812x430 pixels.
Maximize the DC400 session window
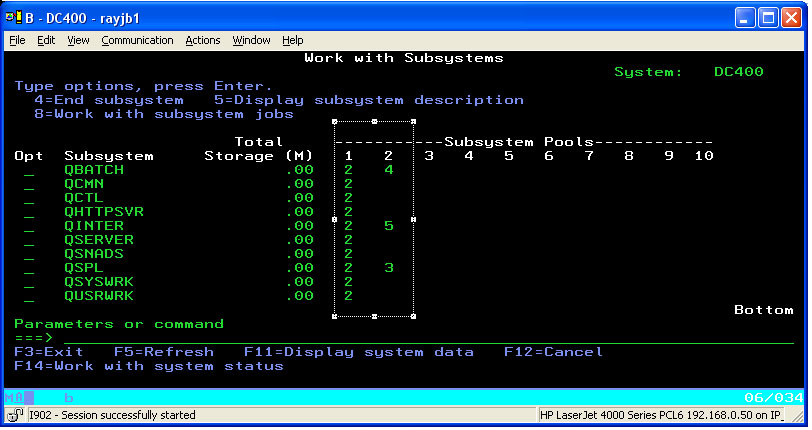point(767,17)
